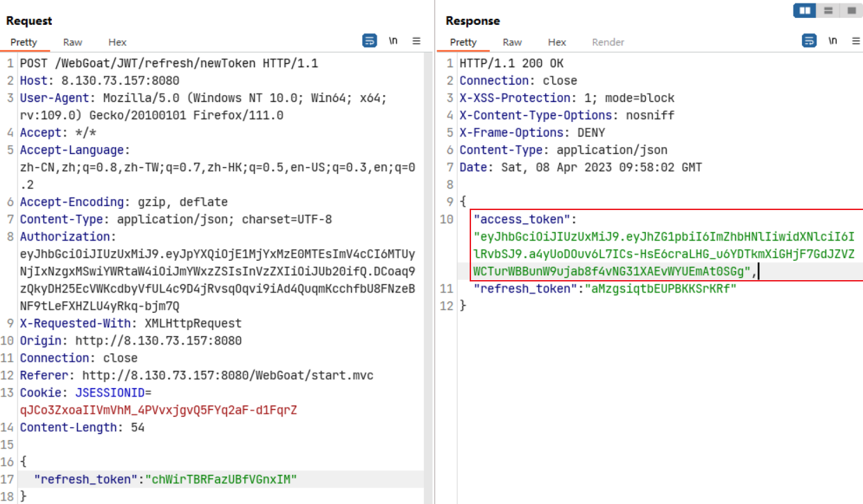
Task: Switch to the combined tabbed layout icon
Action: point(850,10)
